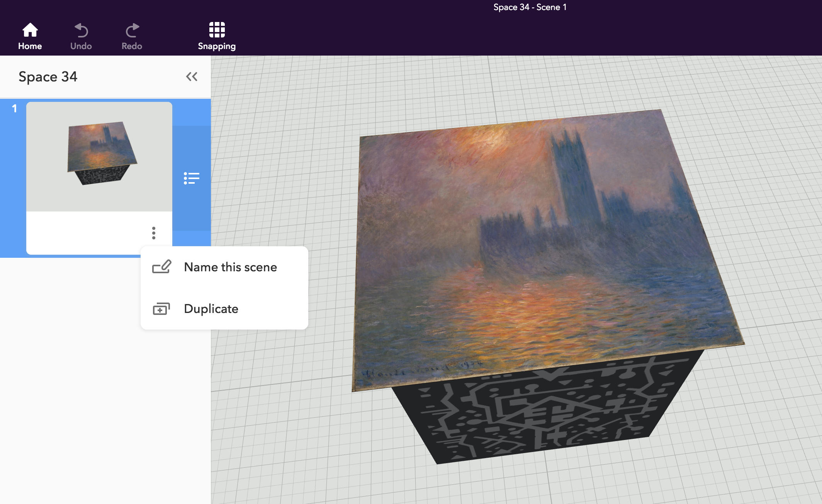Go to Home
822x504 pixels.
[x=30, y=36]
